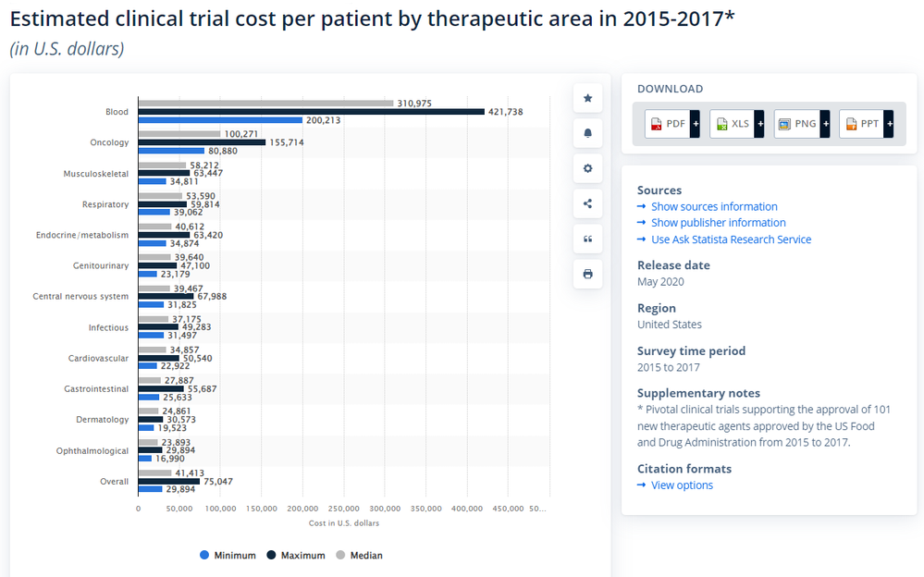This screenshot has width=924, height=577.
Task: Click the Ophthalmological category label
Action: point(92,451)
